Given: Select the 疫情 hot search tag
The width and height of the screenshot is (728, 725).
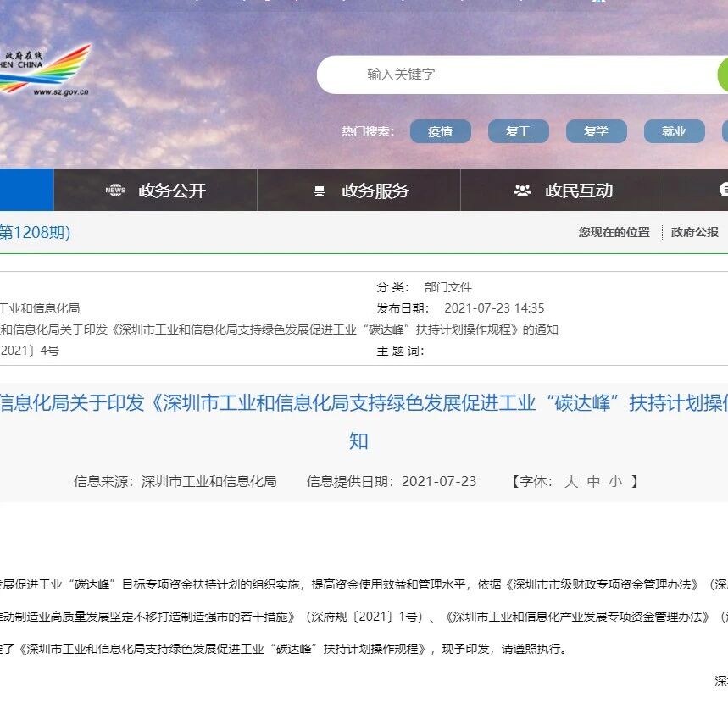Looking at the screenshot, I should (x=440, y=132).
